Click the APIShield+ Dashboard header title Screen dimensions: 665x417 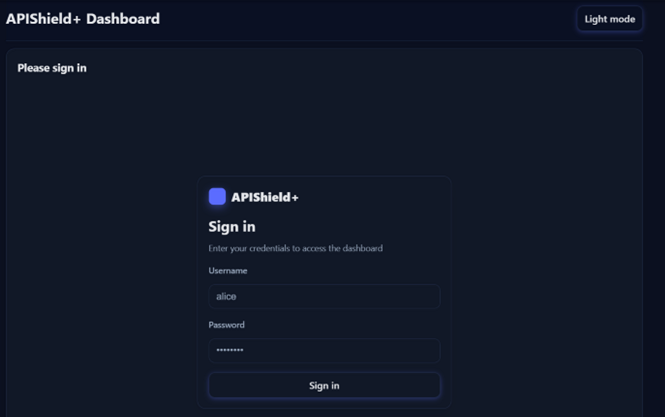click(83, 18)
